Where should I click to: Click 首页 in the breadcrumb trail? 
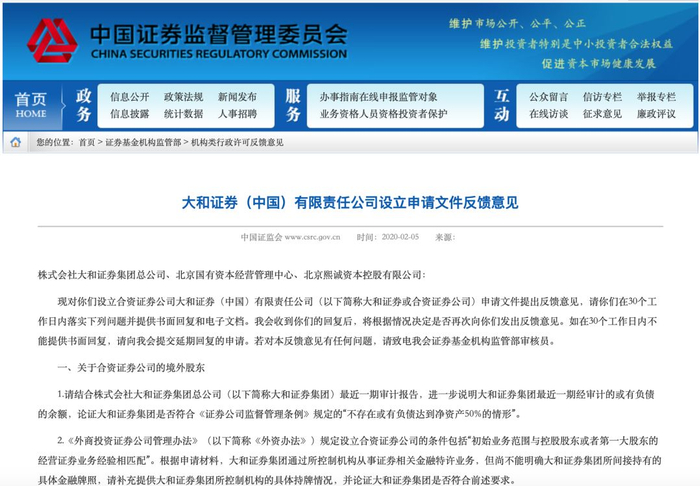[87, 142]
